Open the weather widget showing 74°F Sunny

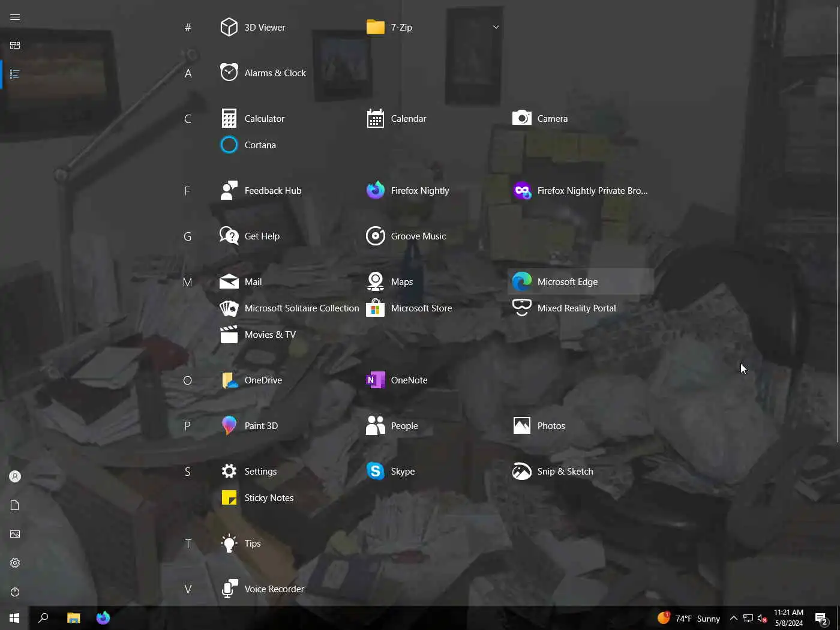pyautogui.click(x=688, y=618)
